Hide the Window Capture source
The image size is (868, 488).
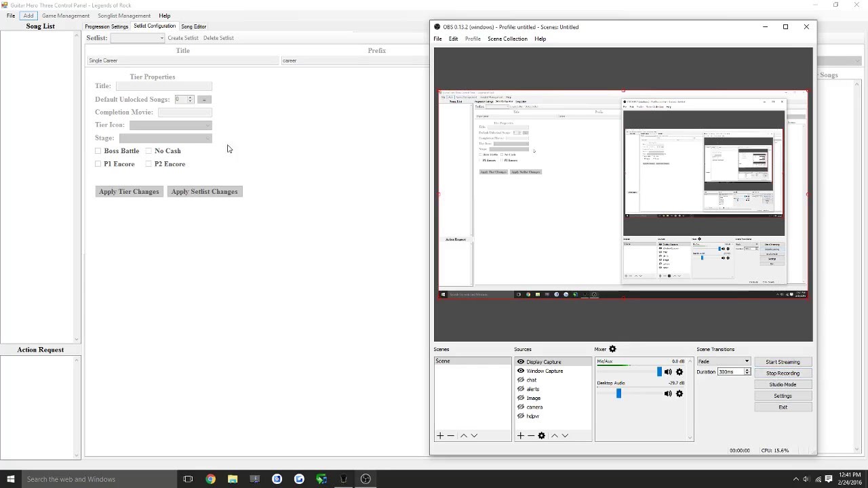(521, 371)
